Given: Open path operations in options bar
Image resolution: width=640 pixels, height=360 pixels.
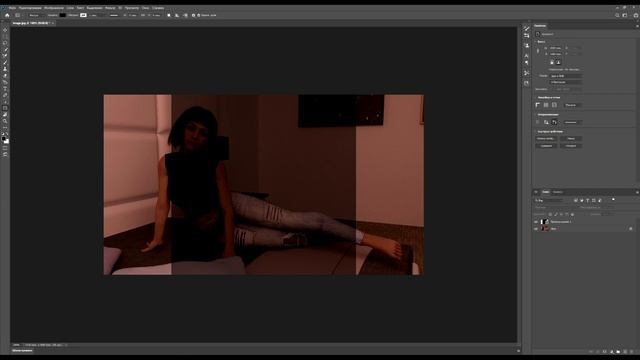Looking at the screenshot, I should coord(169,15).
